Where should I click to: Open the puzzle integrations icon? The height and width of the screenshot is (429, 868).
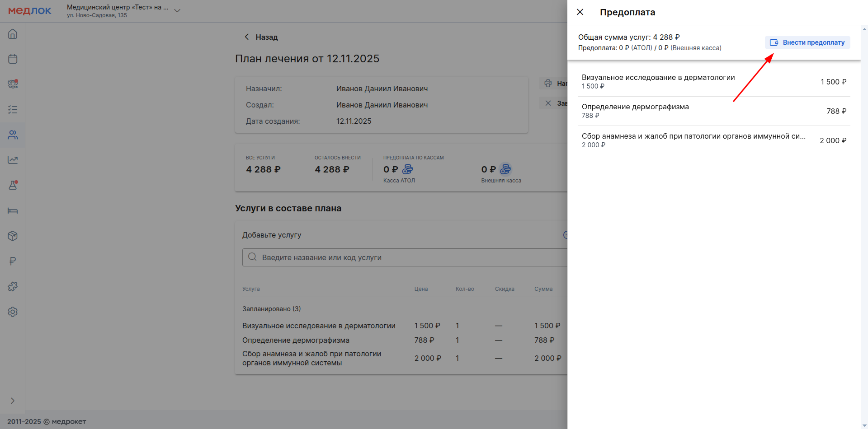click(x=13, y=286)
